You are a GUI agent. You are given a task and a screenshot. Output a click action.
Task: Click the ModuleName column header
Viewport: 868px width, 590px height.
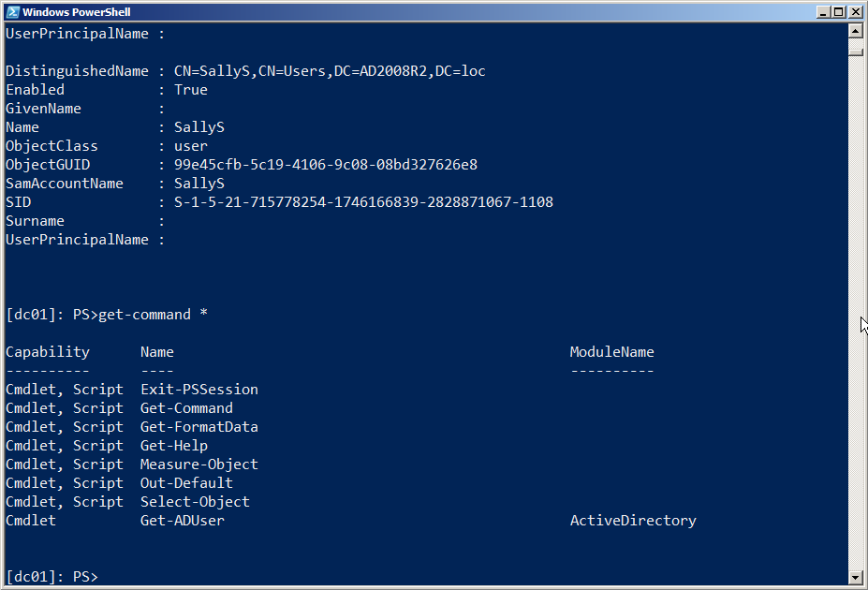click(x=611, y=352)
